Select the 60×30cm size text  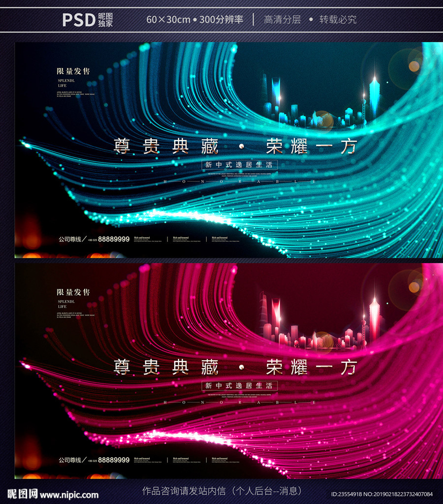coord(168,20)
